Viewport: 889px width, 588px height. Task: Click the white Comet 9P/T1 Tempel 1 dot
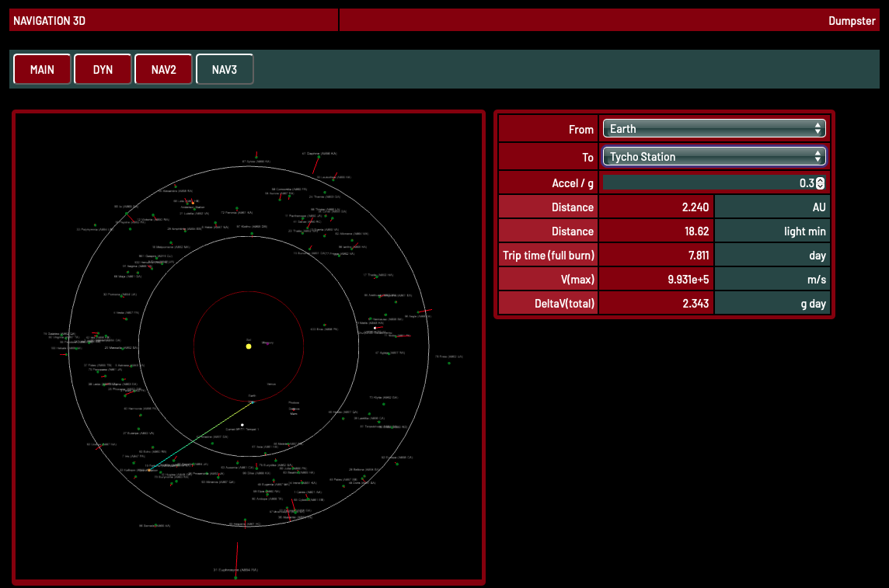[x=242, y=425]
